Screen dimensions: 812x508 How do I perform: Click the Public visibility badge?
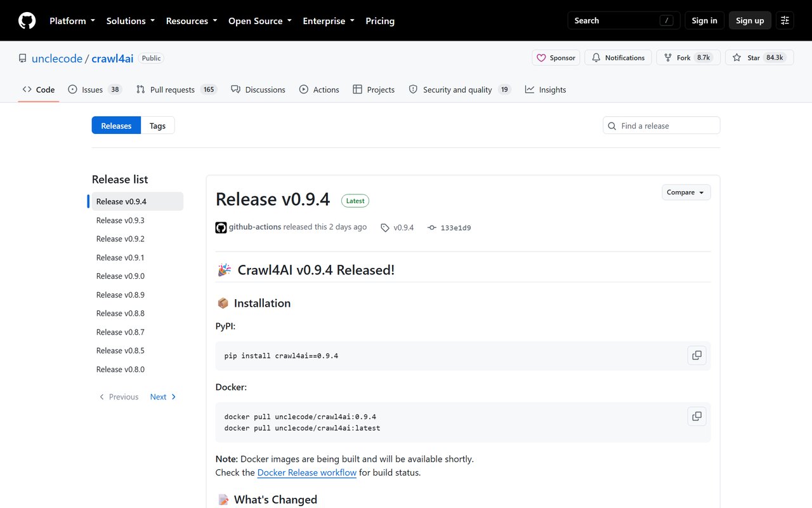click(151, 58)
